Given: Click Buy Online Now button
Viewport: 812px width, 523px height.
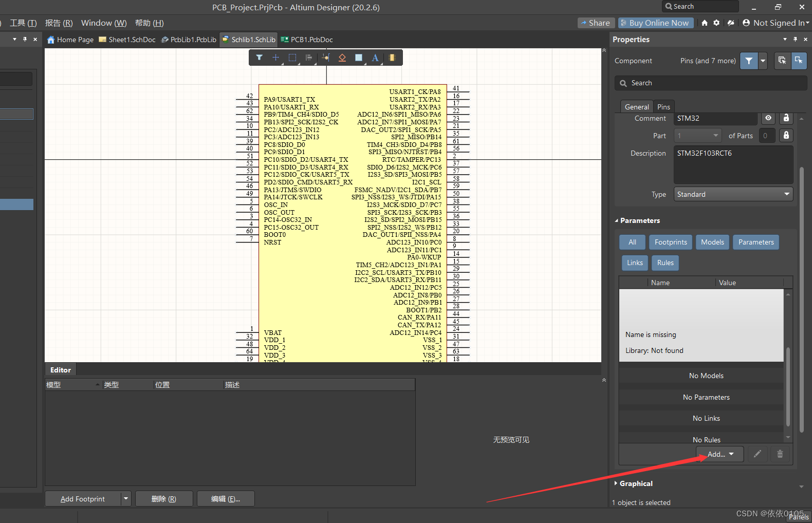Looking at the screenshot, I should [655, 23].
